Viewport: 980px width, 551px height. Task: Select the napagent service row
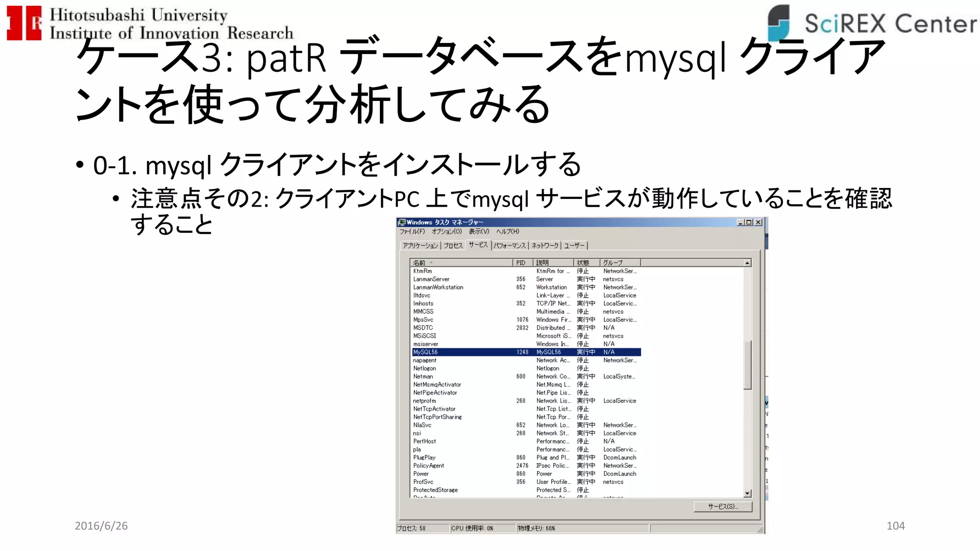click(x=526, y=361)
